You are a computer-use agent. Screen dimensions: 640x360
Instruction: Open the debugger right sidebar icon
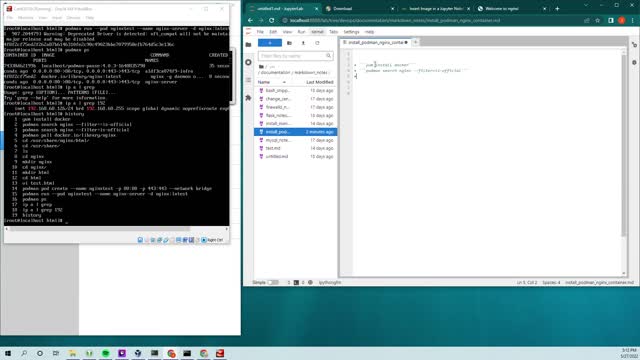(634, 62)
